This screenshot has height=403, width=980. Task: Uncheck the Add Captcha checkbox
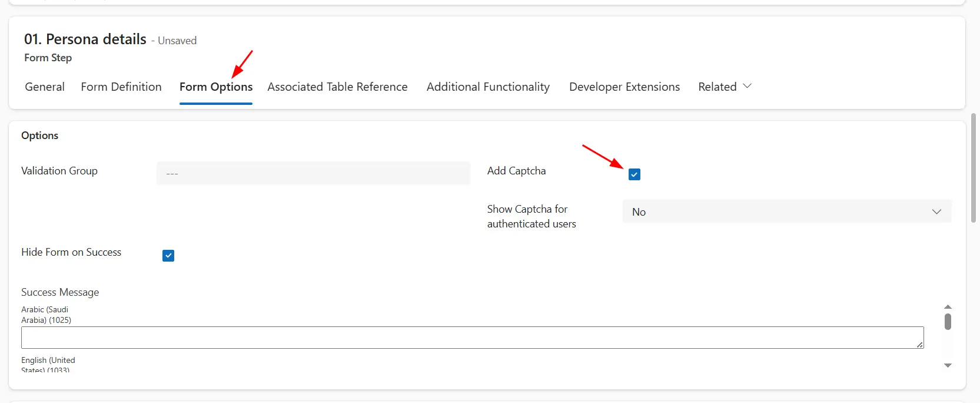click(x=634, y=174)
